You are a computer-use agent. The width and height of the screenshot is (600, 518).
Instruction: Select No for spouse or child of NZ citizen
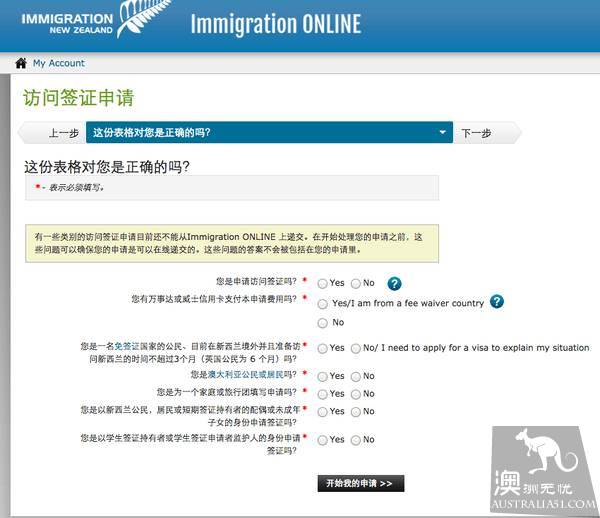356,412
